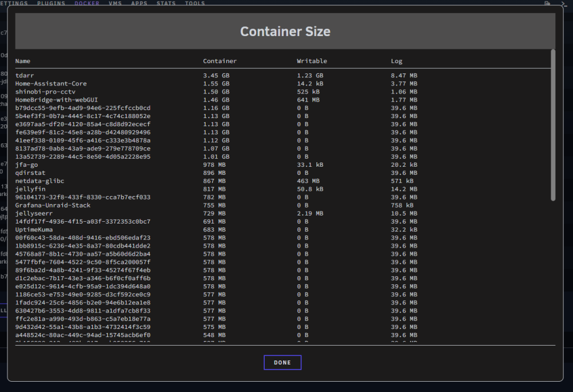Click the UptimeKuma container entry

tap(34, 229)
